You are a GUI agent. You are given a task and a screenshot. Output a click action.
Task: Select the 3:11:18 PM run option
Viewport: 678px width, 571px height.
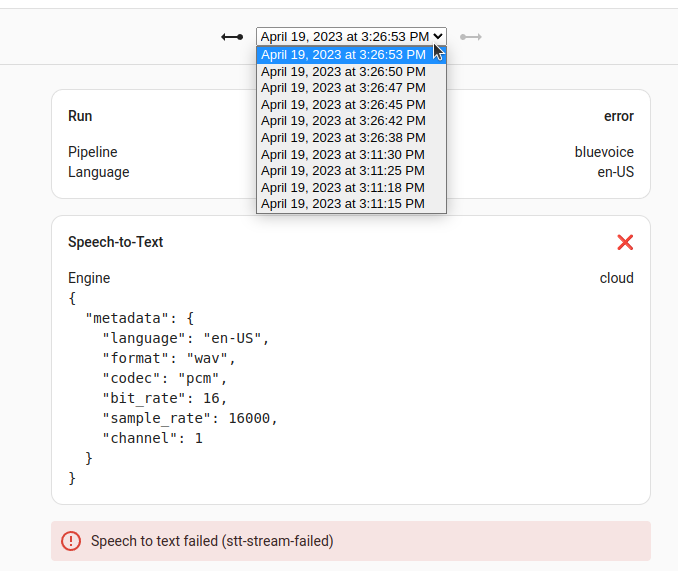tap(343, 187)
